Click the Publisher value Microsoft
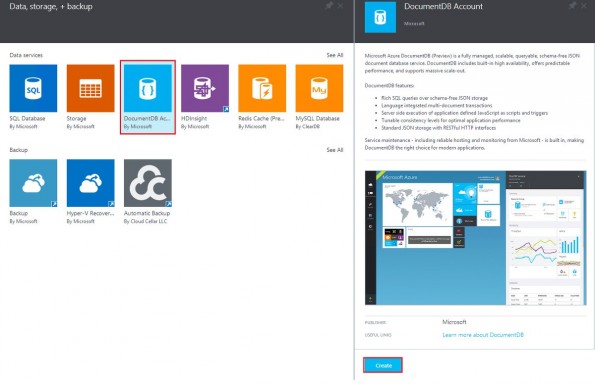Viewport: 595px width, 384px height. [x=454, y=322]
